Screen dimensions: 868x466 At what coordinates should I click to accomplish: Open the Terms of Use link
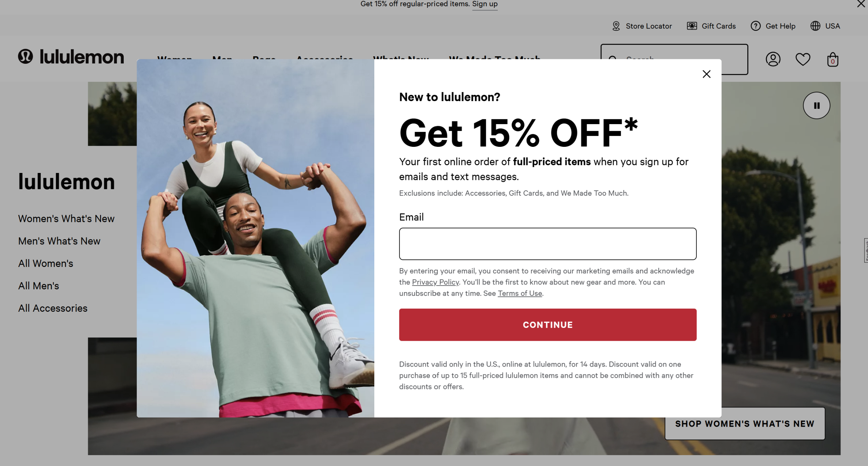click(520, 293)
